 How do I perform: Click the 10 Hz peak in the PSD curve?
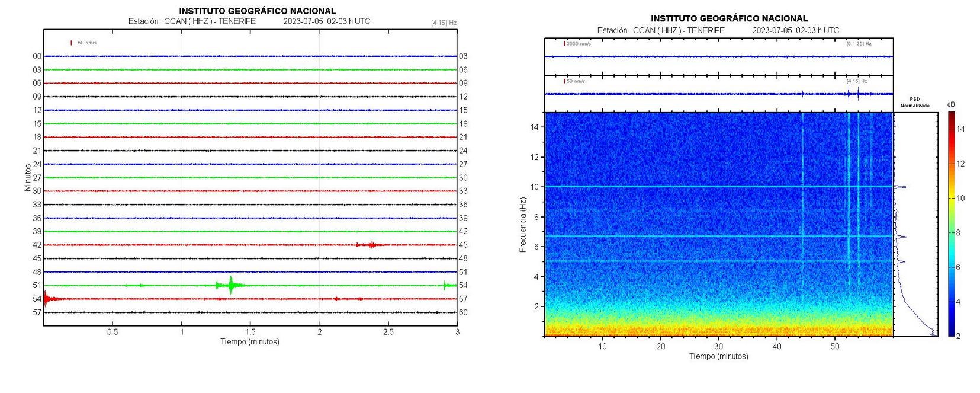pos(903,187)
